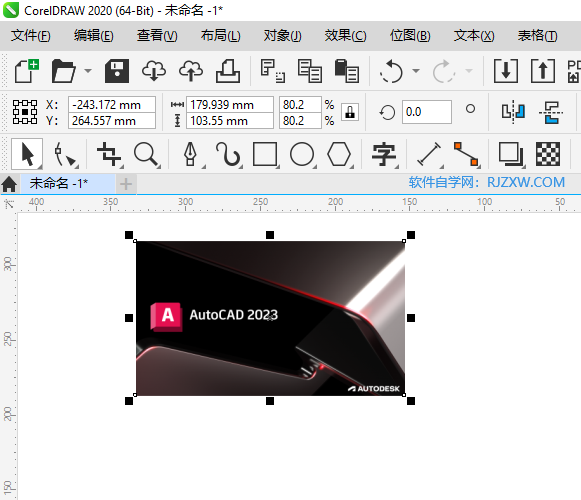Mirror the object horizontally
The height and width of the screenshot is (500, 581).
(x=514, y=112)
